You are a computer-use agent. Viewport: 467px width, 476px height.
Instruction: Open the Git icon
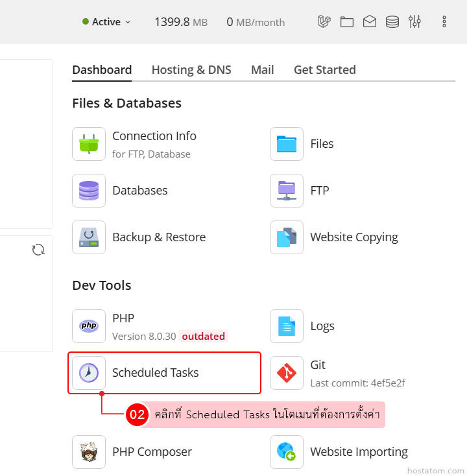[x=287, y=373]
